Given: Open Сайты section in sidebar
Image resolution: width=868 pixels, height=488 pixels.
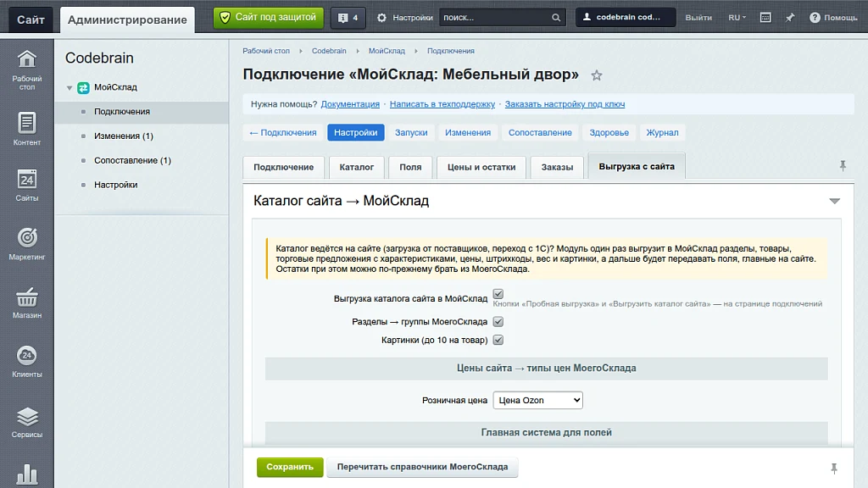Looking at the screenshot, I should click(x=26, y=186).
